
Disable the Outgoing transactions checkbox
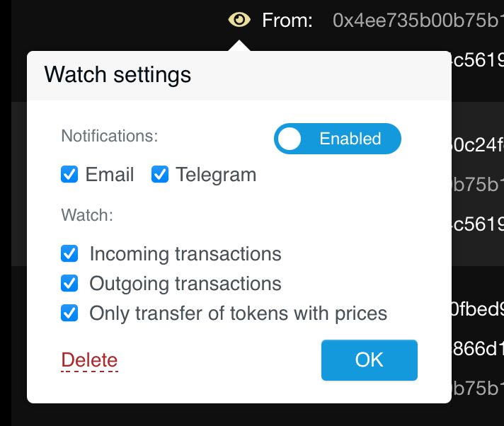pyautogui.click(x=69, y=284)
